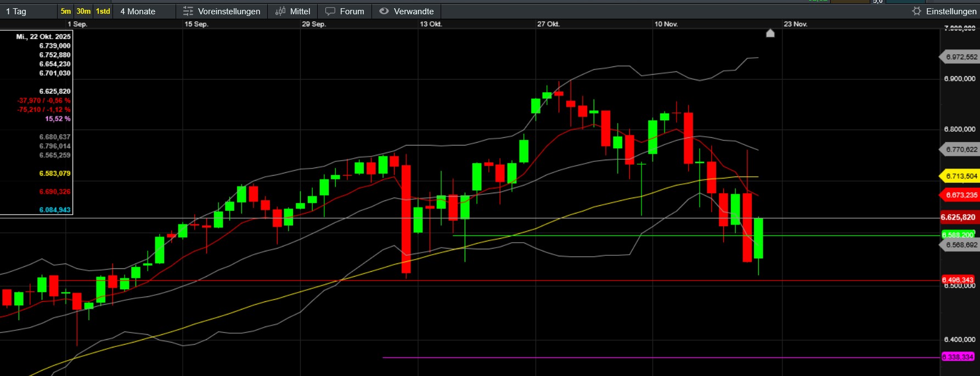Click current price label 6.625,820

click(959, 217)
